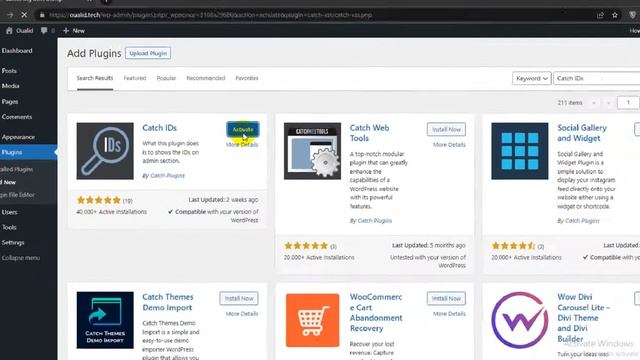Select the Search Results tab
640x360 pixels.
click(x=95, y=78)
